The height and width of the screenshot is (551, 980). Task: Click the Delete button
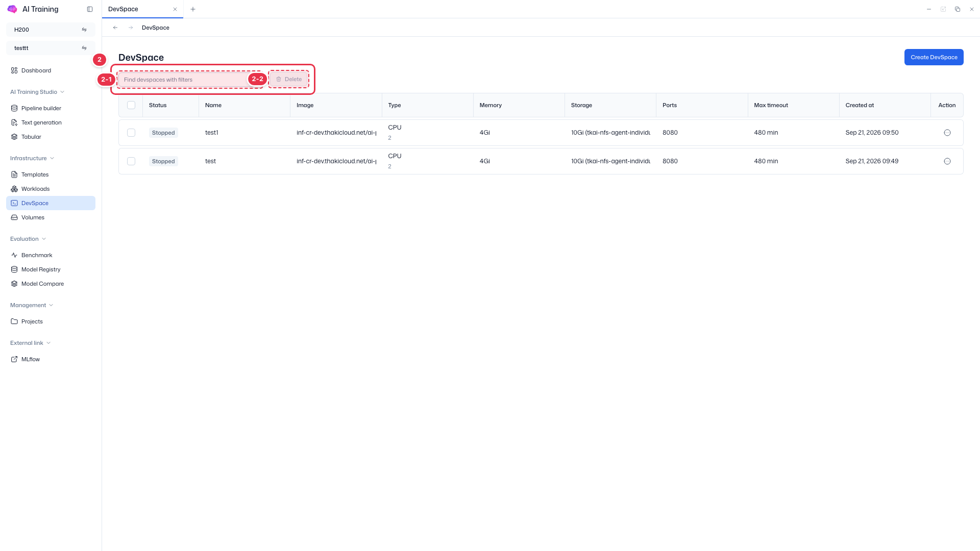tap(289, 79)
